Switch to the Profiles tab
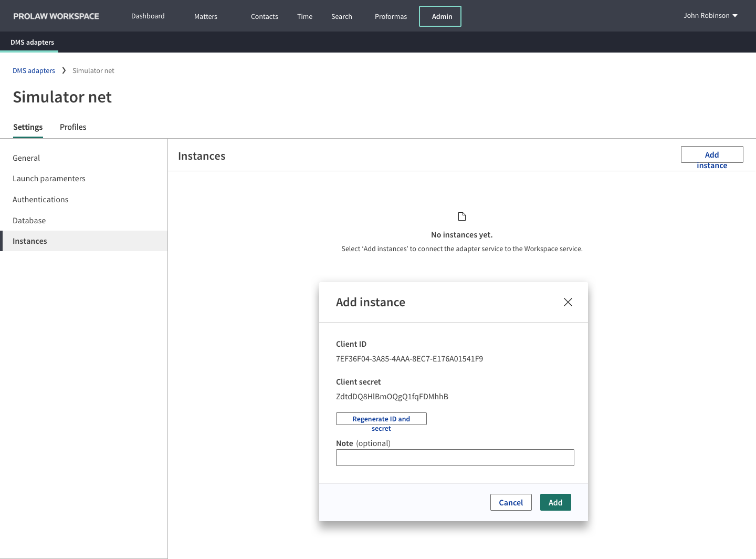 (x=72, y=127)
